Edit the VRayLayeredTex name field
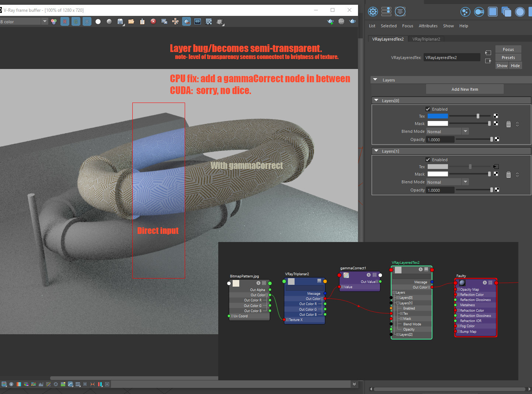 452,58
